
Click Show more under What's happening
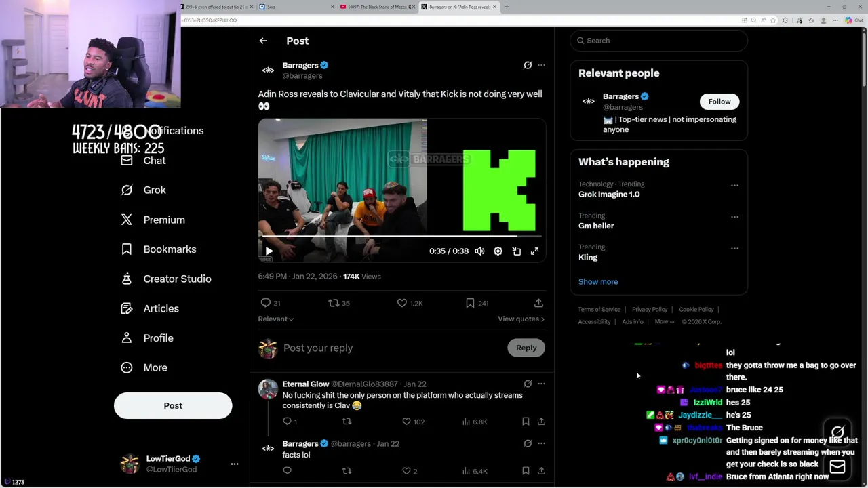pyautogui.click(x=598, y=281)
